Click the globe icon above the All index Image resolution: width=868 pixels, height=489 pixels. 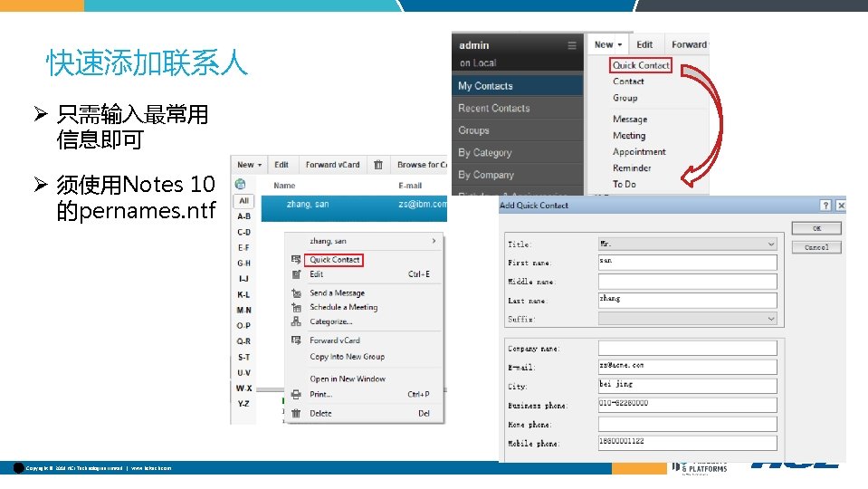click(x=240, y=184)
